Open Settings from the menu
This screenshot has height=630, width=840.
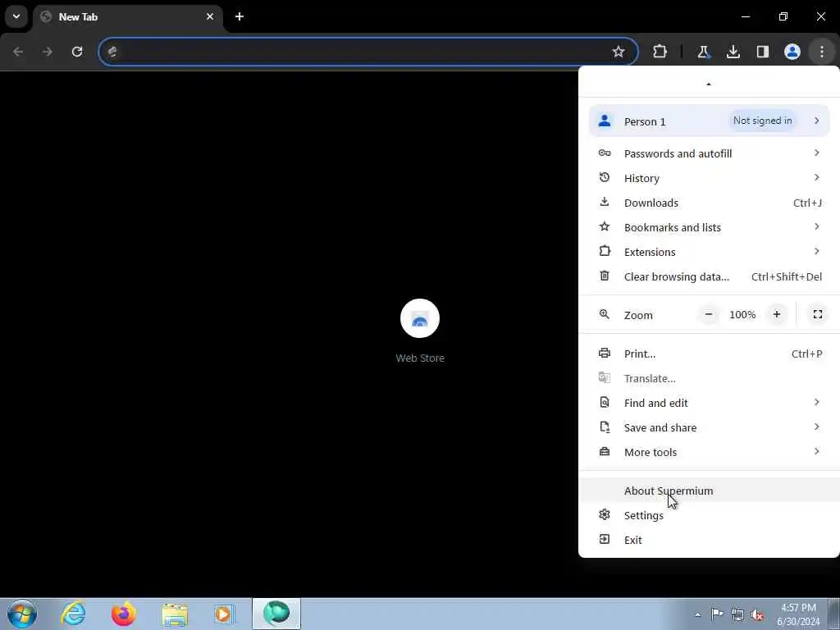click(709, 516)
